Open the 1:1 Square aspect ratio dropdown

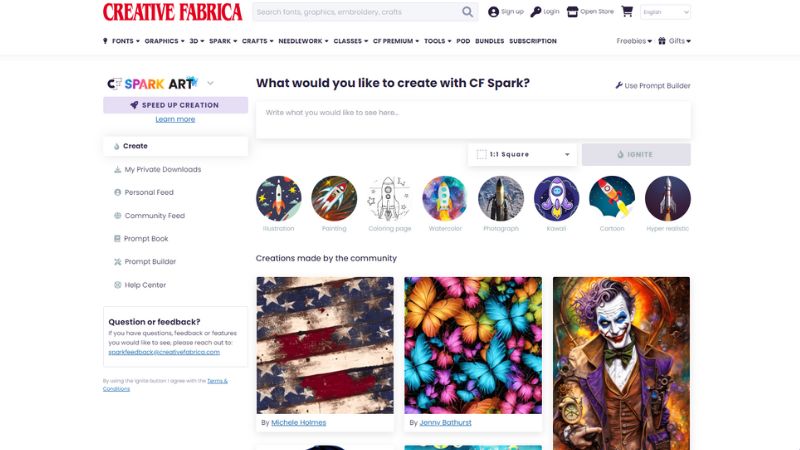click(522, 155)
